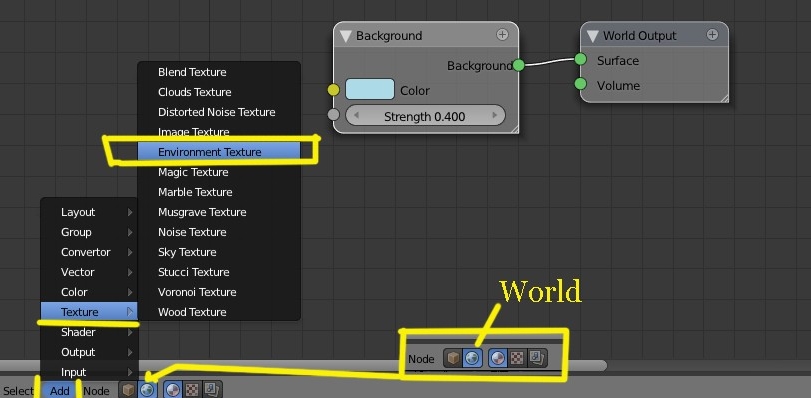Image resolution: width=811 pixels, height=398 pixels.
Task: Add a Sky Texture node
Action: 219,252
